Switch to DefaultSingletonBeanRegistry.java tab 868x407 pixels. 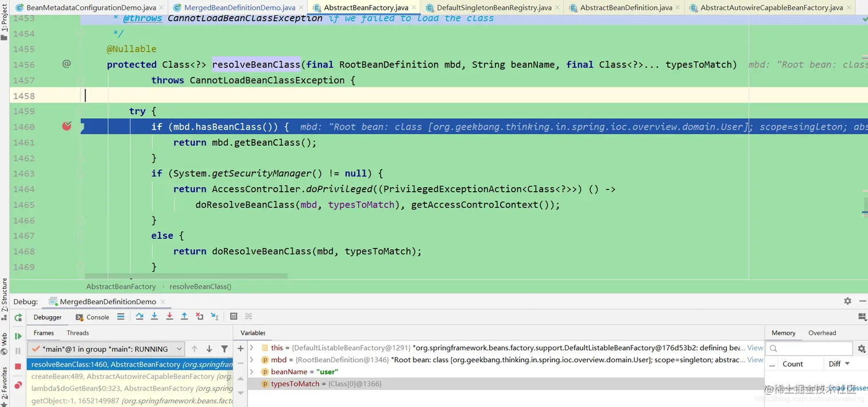[494, 7]
